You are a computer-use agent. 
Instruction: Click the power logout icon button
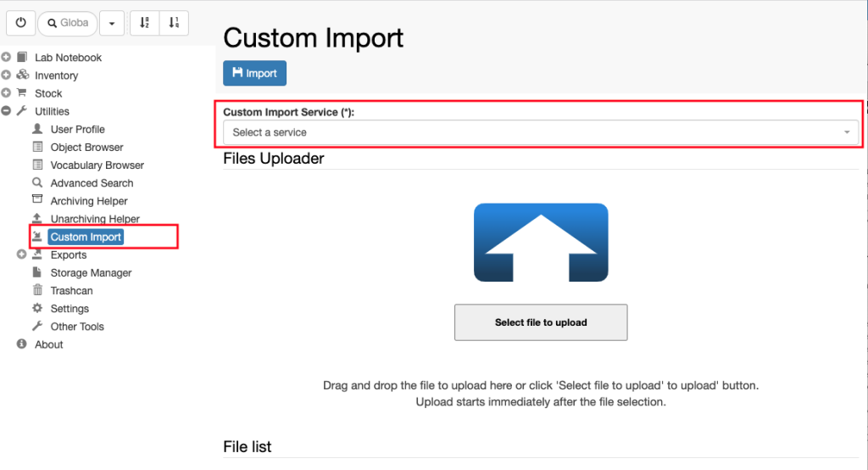click(x=21, y=23)
